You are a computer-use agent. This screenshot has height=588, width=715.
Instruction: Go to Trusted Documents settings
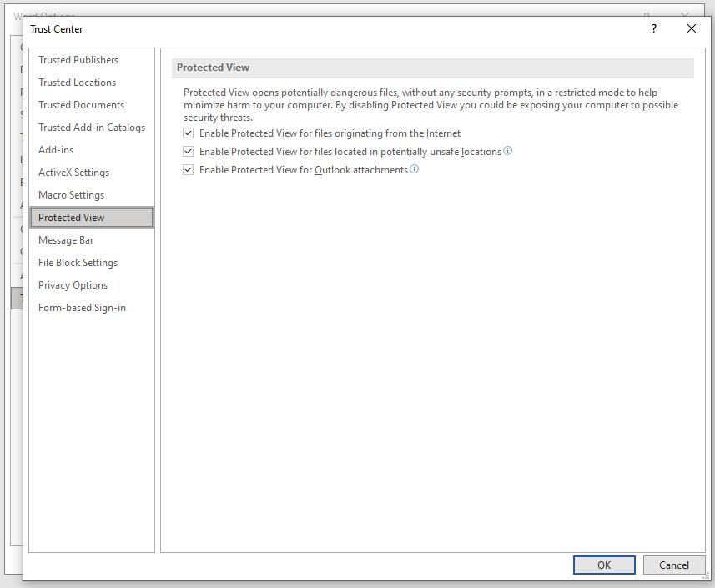click(x=81, y=105)
